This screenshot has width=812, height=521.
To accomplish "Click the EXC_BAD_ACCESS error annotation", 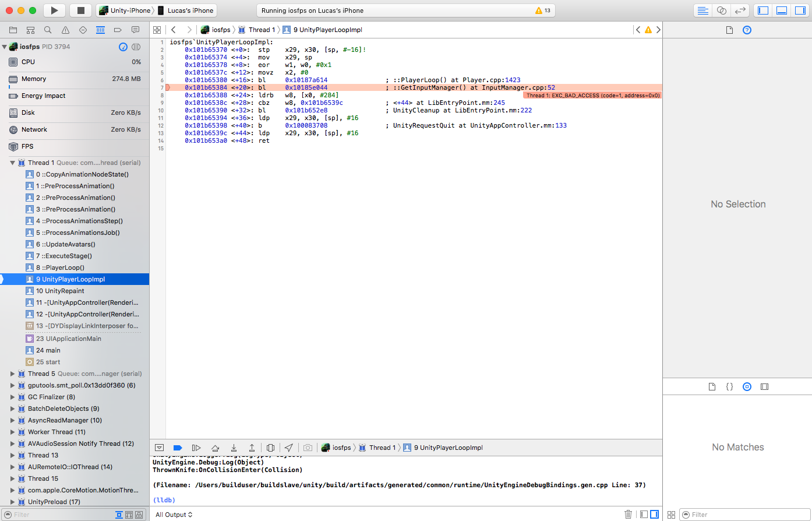I will (592, 95).
